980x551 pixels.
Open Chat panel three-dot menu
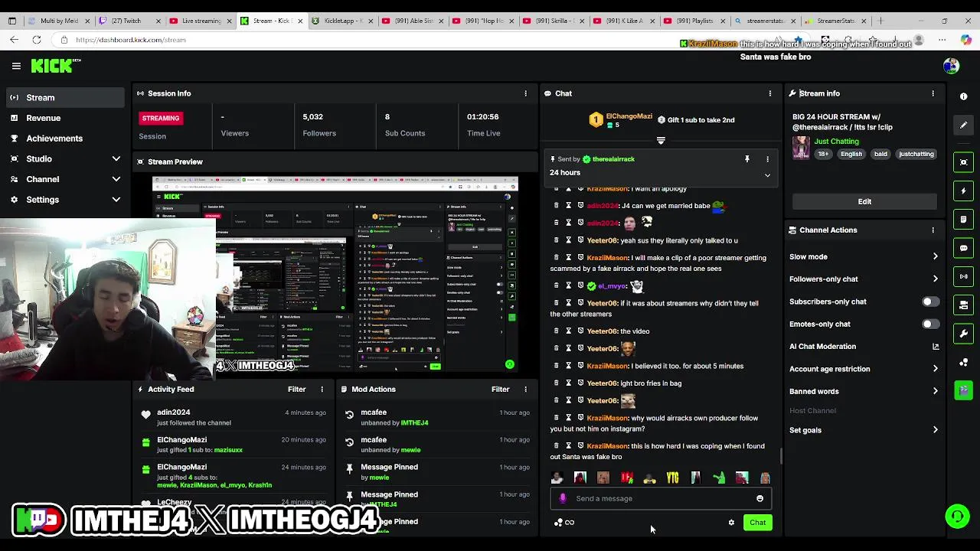pos(770,93)
